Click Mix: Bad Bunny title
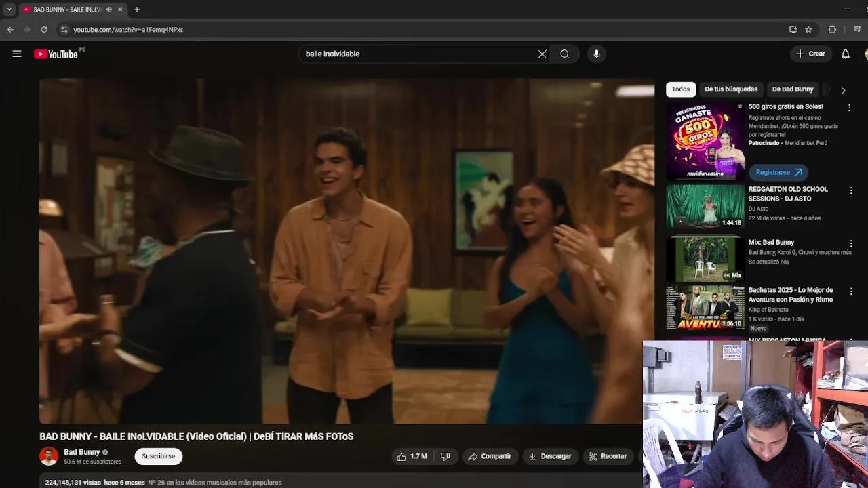The width and height of the screenshot is (868, 488). pyautogui.click(x=771, y=242)
